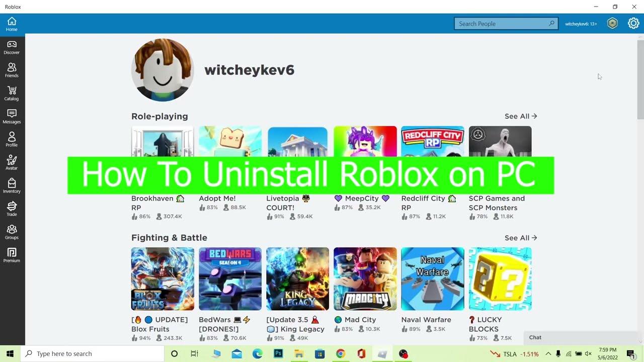Open Messages in the sidebar
The image size is (644, 362).
point(12,117)
